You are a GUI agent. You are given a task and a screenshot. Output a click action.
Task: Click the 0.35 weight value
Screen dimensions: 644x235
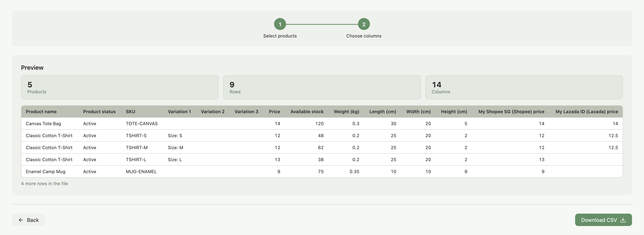(x=355, y=172)
